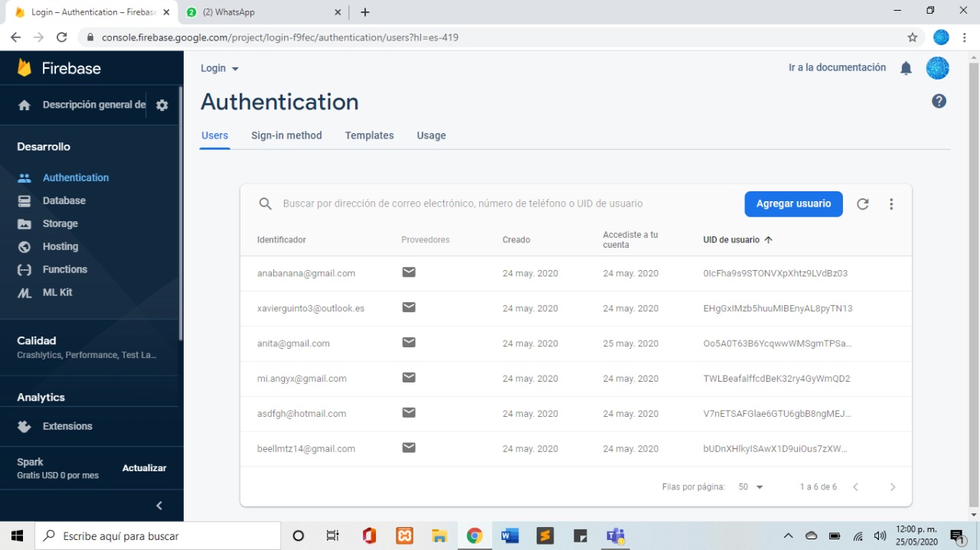Click the Firebase account avatar
Viewport: 980px width, 550px height.
(x=938, y=68)
